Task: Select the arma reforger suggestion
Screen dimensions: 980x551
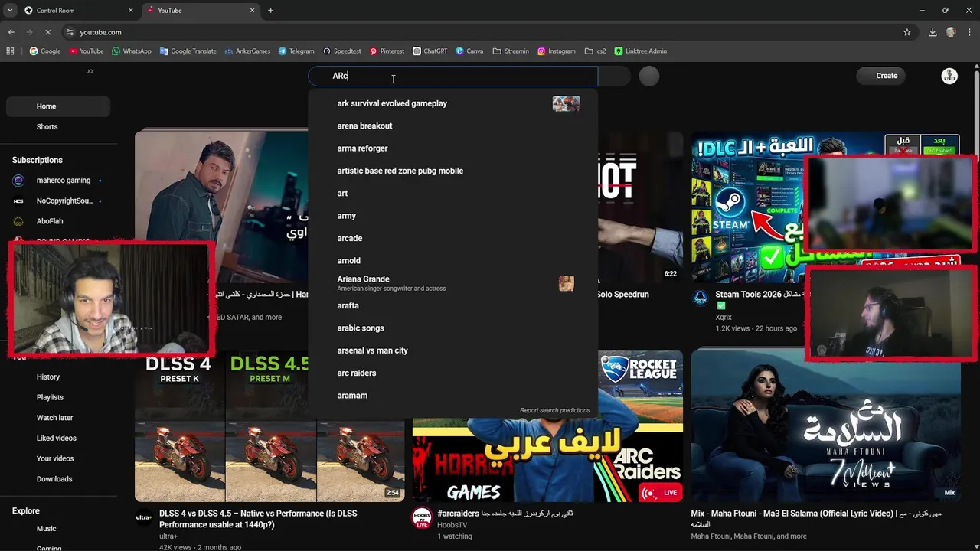Action: click(452, 148)
